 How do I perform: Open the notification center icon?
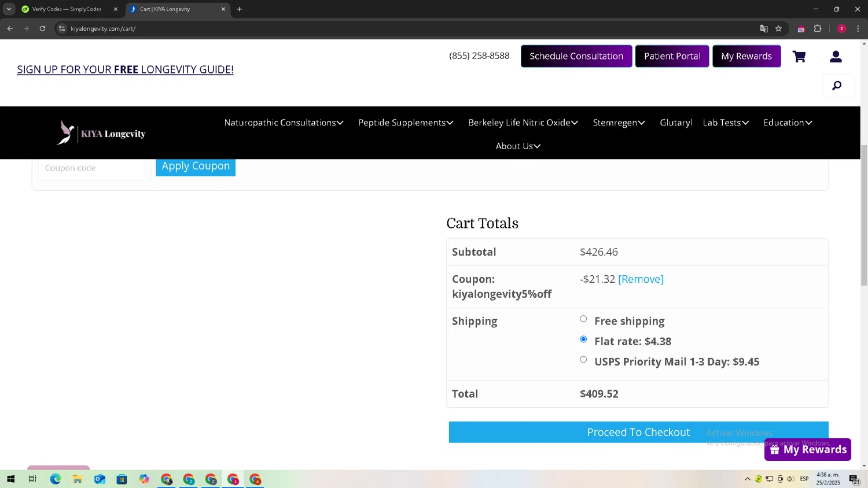coord(854,479)
